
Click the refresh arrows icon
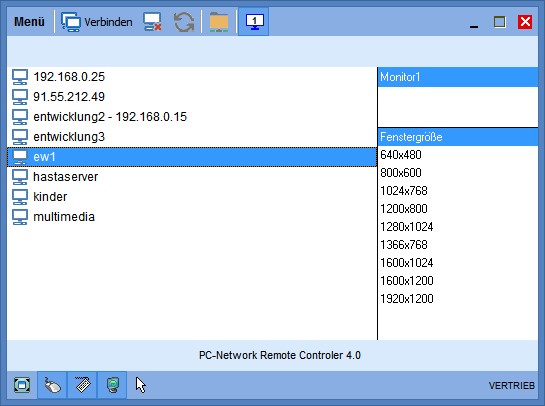(184, 22)
